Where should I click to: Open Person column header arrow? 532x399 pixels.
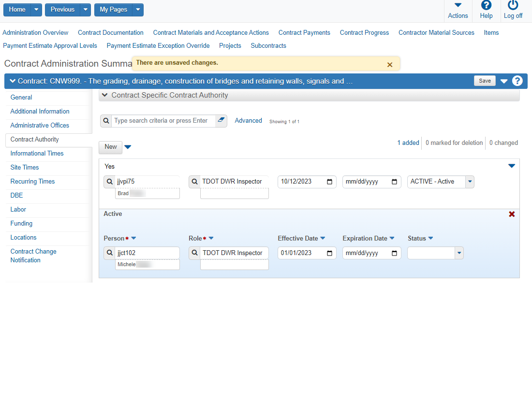pyautogui.click(x=133, y=238)
